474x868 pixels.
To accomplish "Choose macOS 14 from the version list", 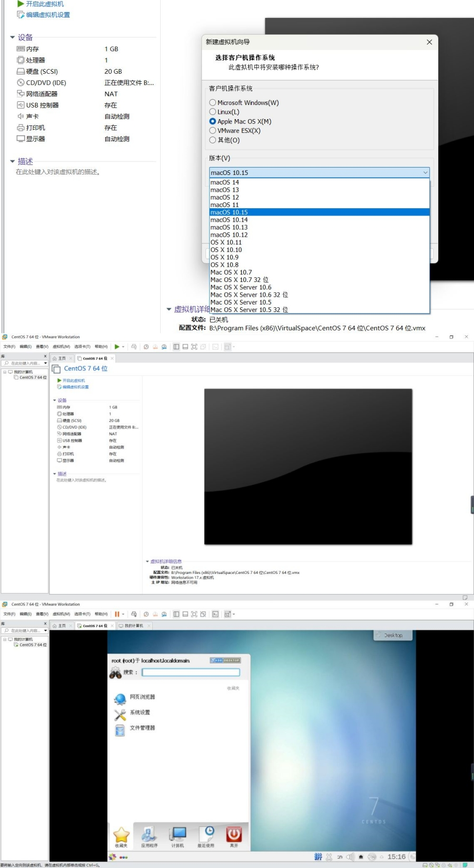I will coord(225,182).
